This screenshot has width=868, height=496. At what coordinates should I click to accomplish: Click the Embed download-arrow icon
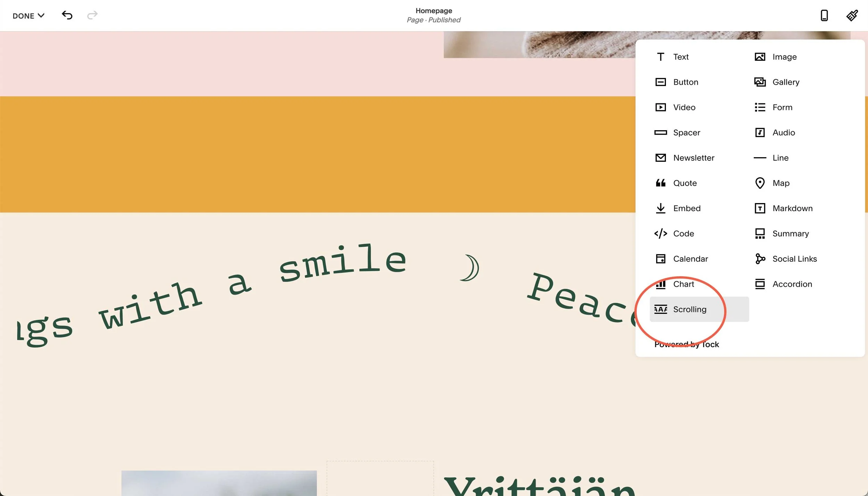(660, 208)
